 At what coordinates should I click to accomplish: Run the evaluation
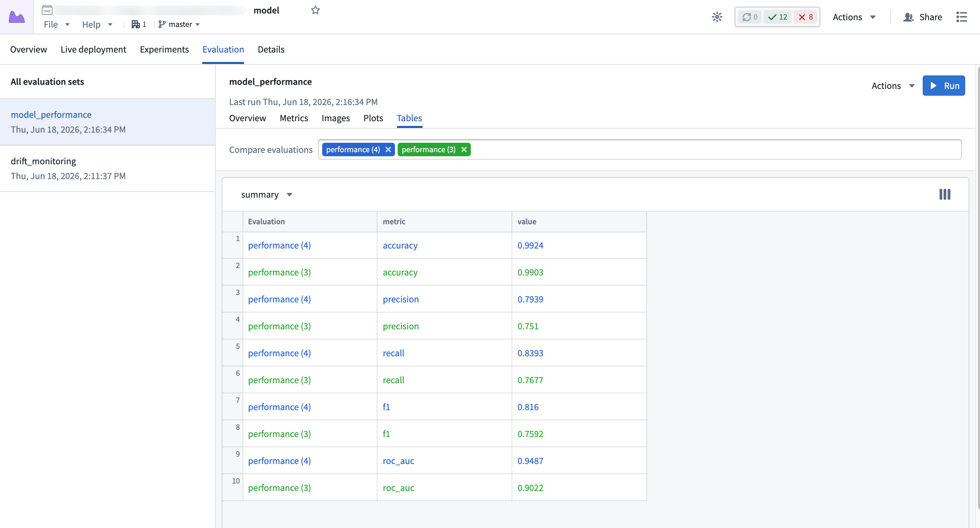click(x=944, y=86)
